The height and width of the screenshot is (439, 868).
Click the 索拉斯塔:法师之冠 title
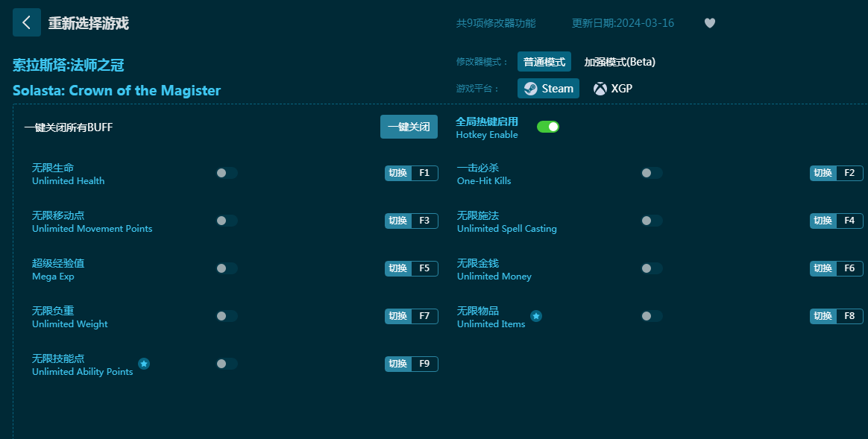(x=68, y=66)
